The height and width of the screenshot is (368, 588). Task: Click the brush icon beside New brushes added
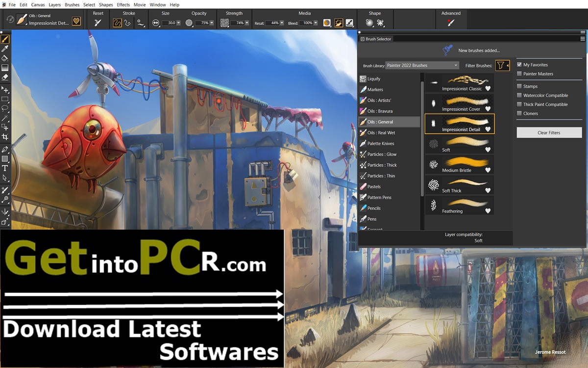(447, 50)
